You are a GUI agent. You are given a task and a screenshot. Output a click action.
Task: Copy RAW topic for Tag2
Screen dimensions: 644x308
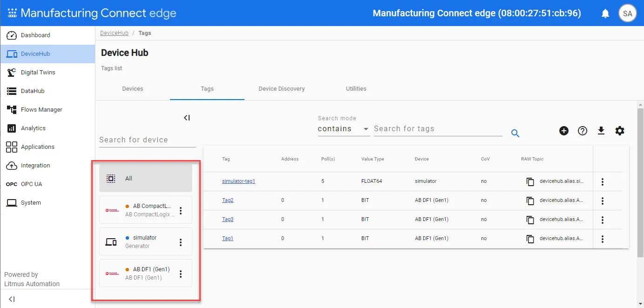pyautogui.click(x=530, y=201)
